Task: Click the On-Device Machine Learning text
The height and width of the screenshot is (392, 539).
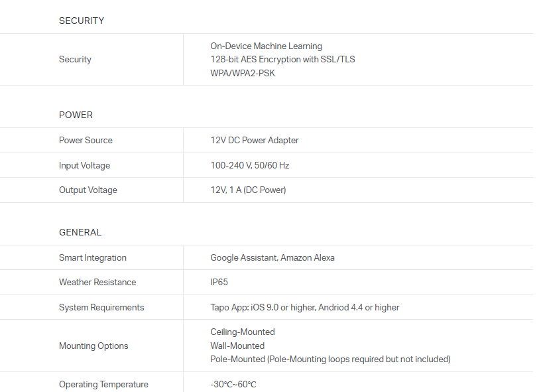Action: point(266,46)
